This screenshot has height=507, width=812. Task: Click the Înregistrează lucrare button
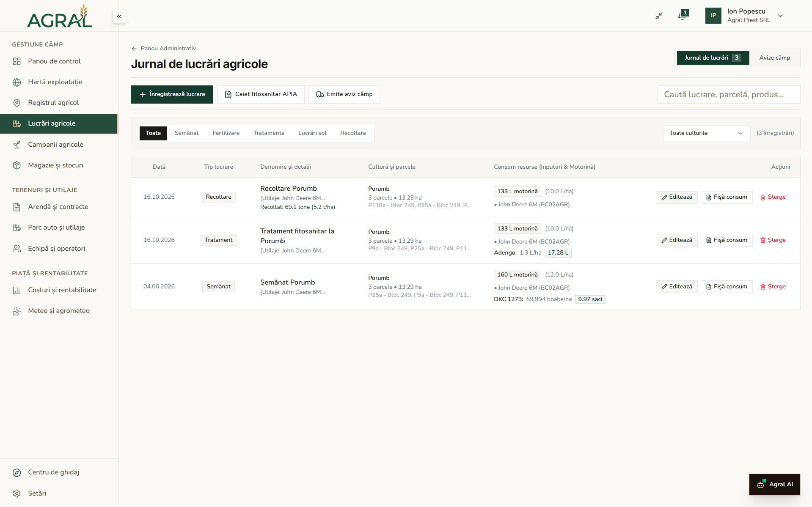coord(172,94)
